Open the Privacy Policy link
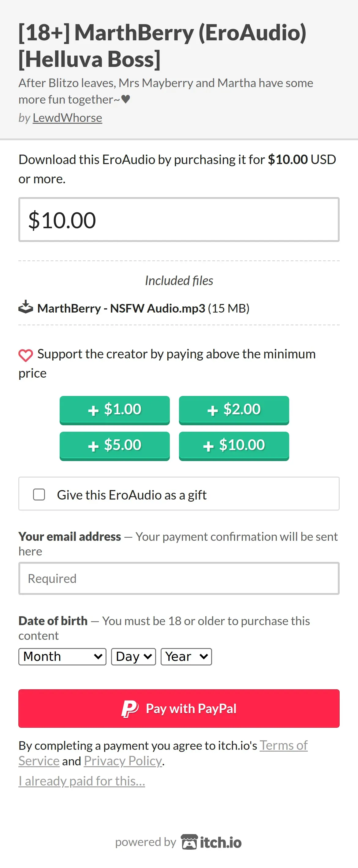The image size is (358, 868). 123,761
